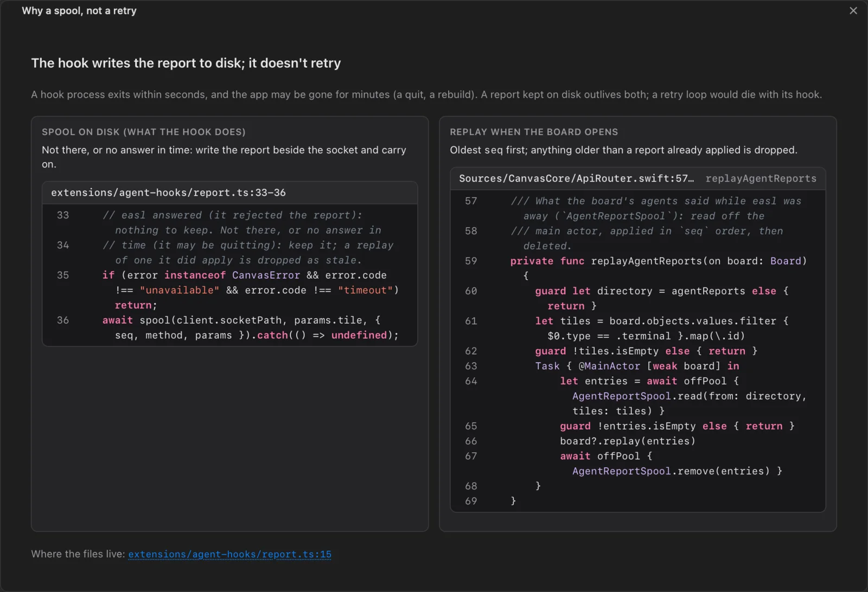The width and height of the screenshot is (868, 592).
Task: Close the 'Why a spool, not a retry' dialog
Action: click(x=853, y=11)
